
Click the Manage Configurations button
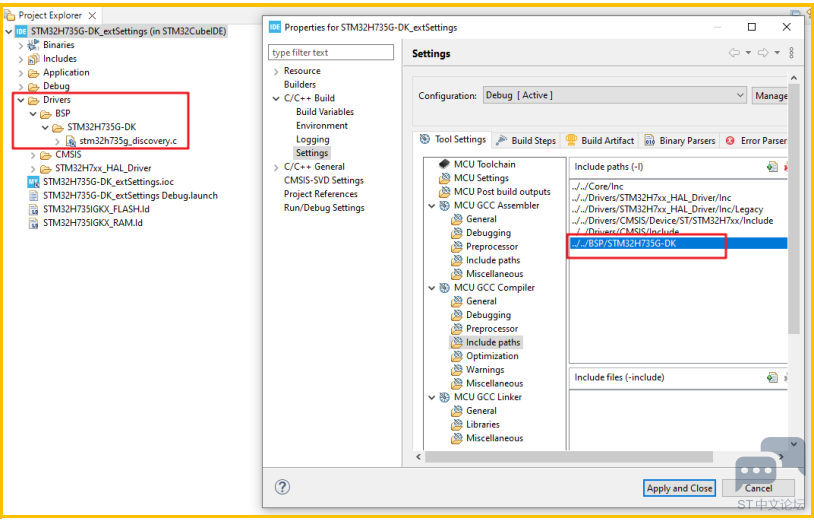[x=770, y=95]
